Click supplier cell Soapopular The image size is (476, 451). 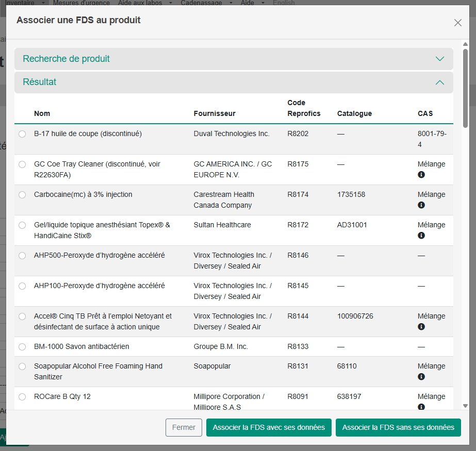click(x=212, y=366)
